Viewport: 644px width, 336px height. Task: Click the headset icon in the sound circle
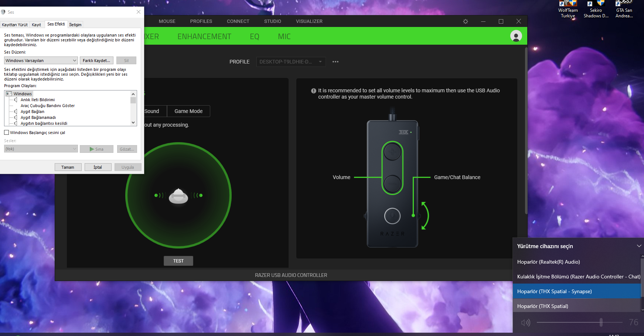[178, 196]
